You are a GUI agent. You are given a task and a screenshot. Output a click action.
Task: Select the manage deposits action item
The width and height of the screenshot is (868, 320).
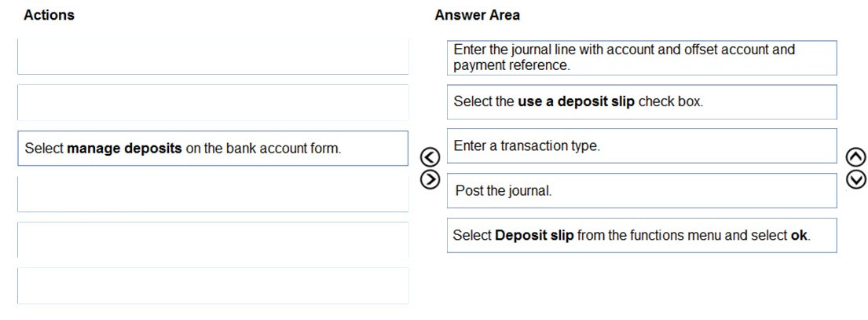pyautogui.click(x=213, y=149)
